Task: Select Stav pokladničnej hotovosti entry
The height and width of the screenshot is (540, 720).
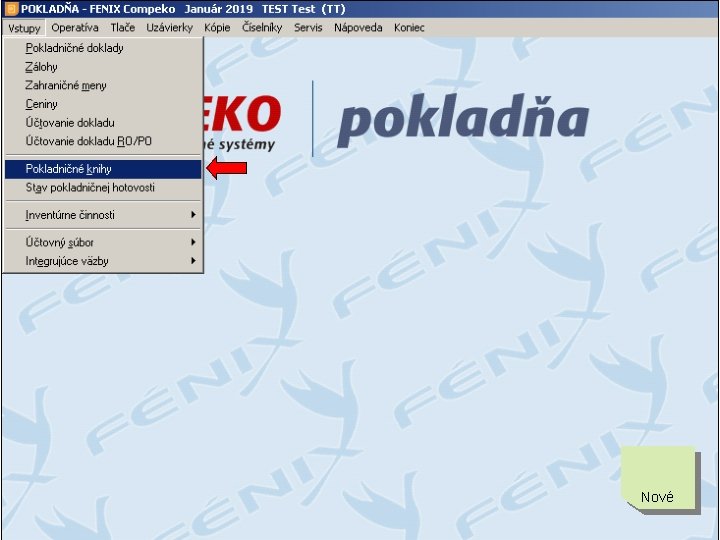Action: pos(103,187)
